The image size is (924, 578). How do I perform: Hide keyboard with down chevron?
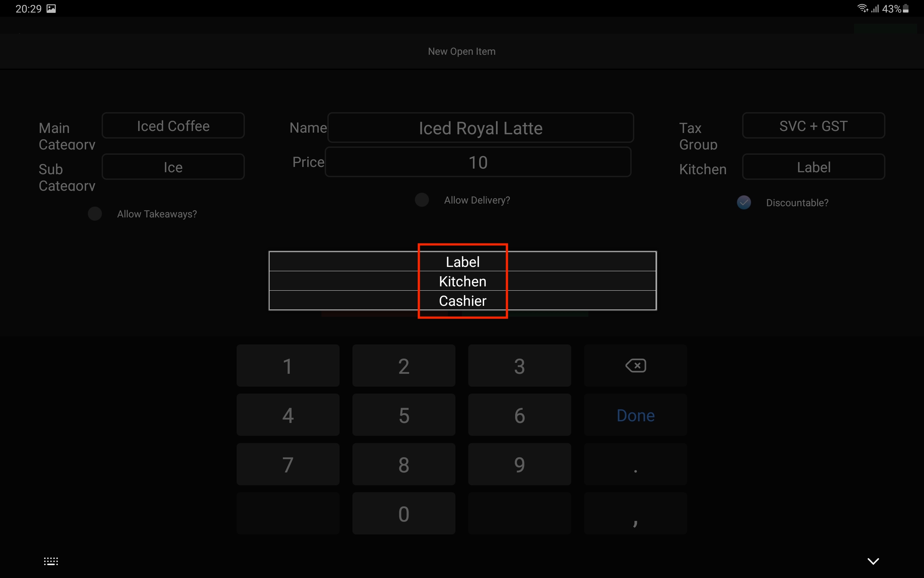(873, 561)
